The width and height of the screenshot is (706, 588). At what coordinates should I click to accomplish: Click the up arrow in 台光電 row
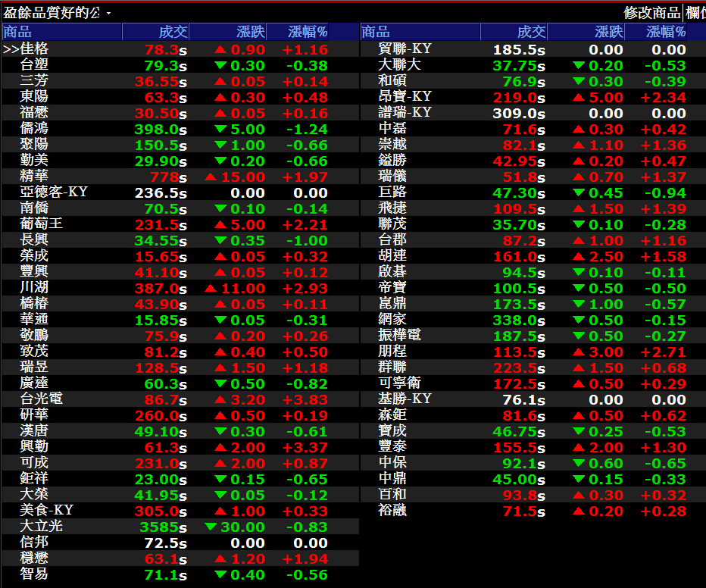[x=220, y=399]
